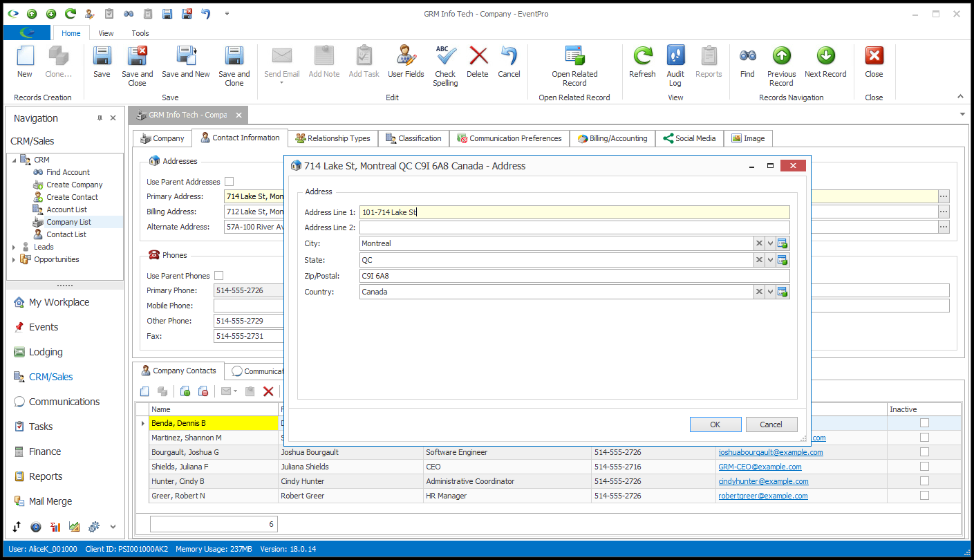Image resolution: width=974 pixels, height=560 pixels.
Task: Go to Previous Record
Action: coord(781,66)
